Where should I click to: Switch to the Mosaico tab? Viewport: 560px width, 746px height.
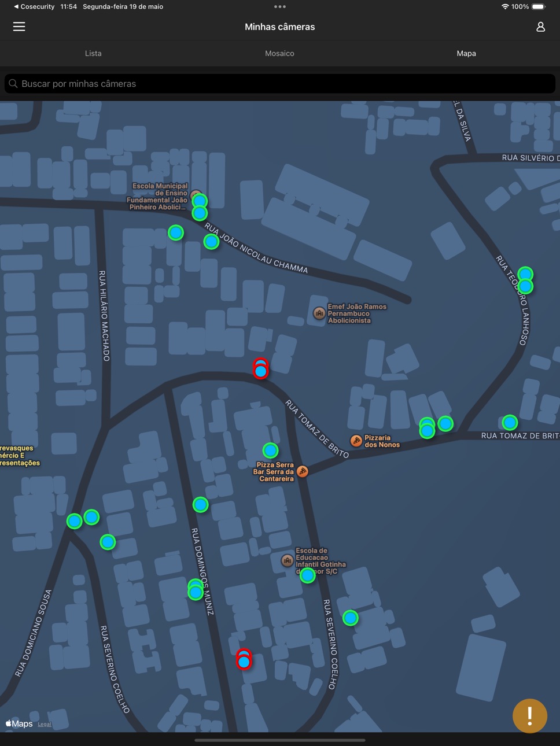point(279,53)
